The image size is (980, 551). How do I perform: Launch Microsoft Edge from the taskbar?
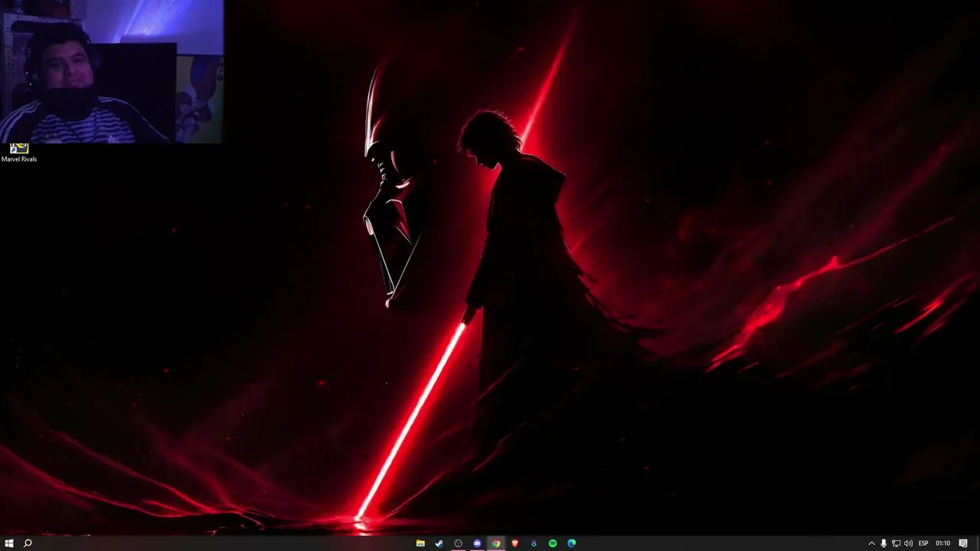(571, 543)
